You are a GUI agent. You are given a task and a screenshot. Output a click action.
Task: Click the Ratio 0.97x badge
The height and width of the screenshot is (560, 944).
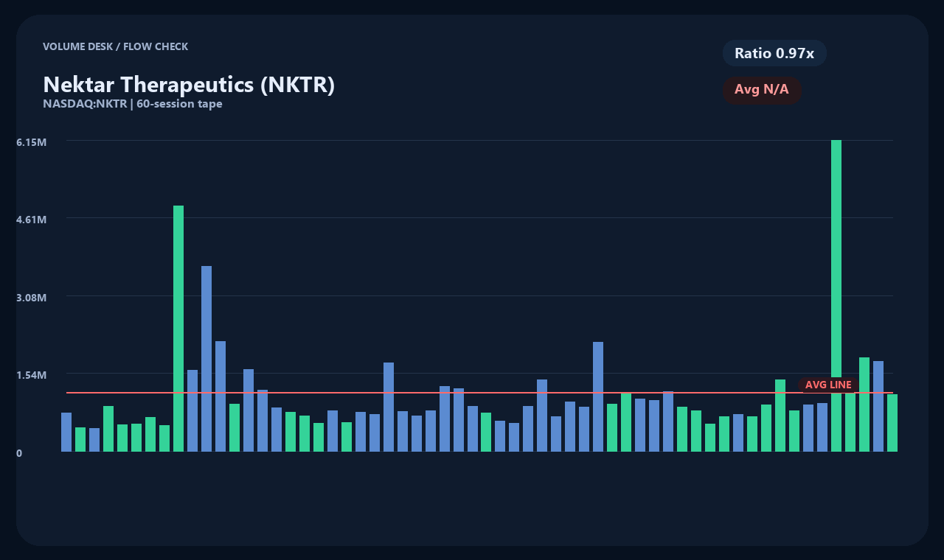coord(774,53)
